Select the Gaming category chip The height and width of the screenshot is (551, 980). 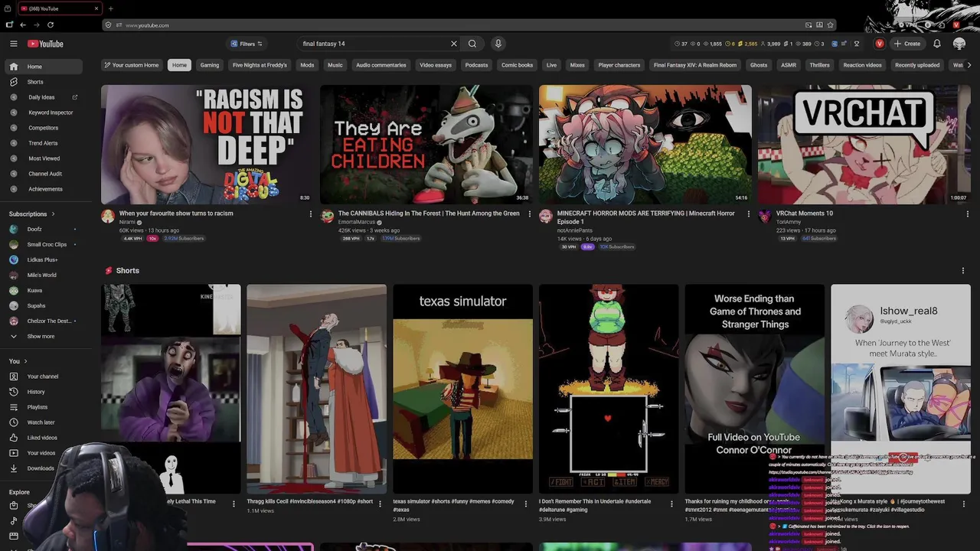(x=210, y=65)
